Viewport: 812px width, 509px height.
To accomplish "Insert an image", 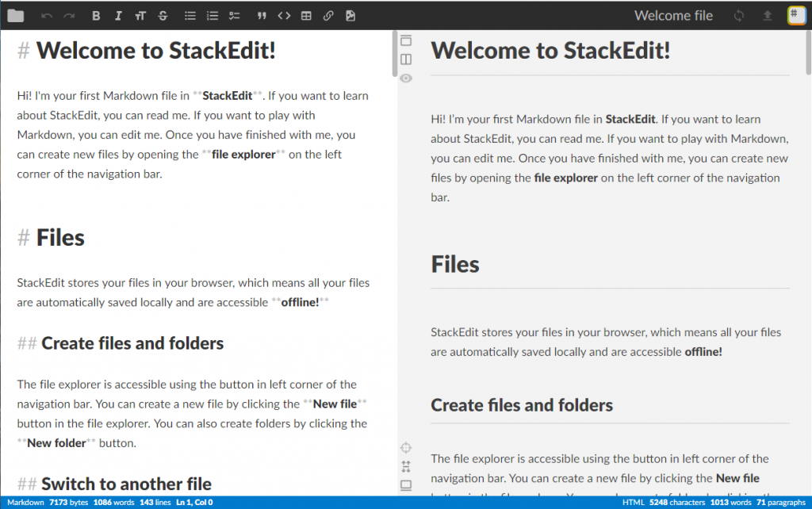I will tap(350, 16).
